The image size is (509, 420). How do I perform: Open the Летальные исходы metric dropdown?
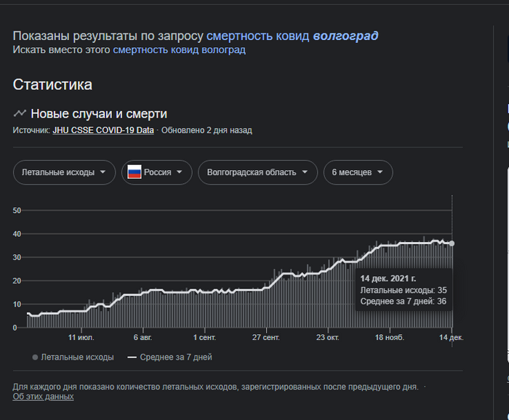(64, 172)
